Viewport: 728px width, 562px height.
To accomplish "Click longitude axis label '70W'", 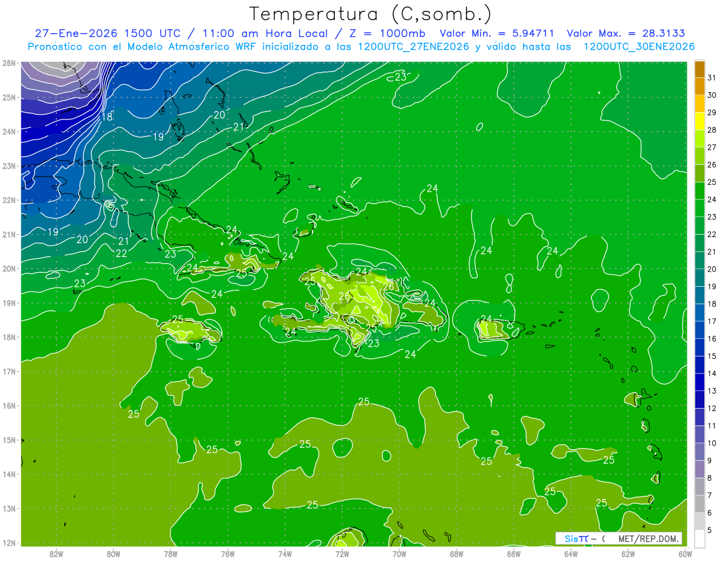I will 399,554.
